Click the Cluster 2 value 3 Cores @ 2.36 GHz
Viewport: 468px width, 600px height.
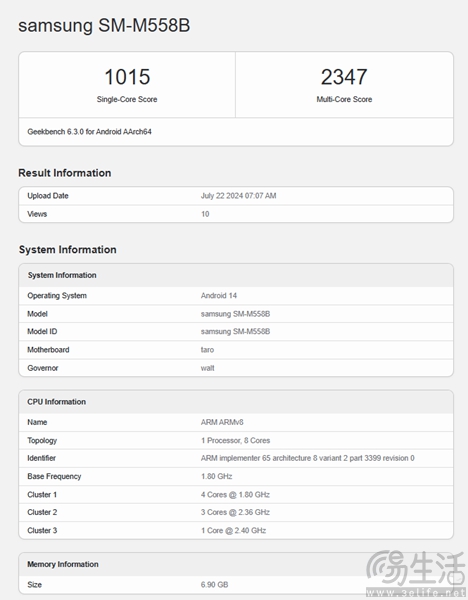point(235,512)
